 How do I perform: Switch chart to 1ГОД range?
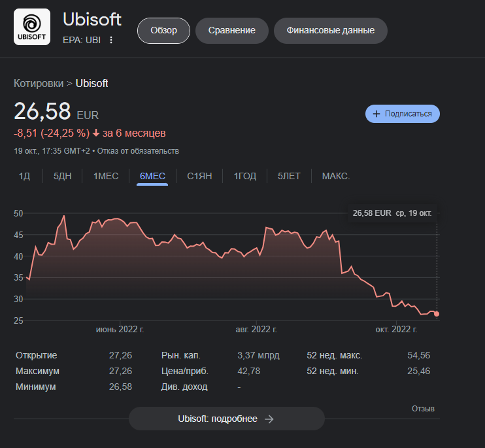tap(245, 176)
